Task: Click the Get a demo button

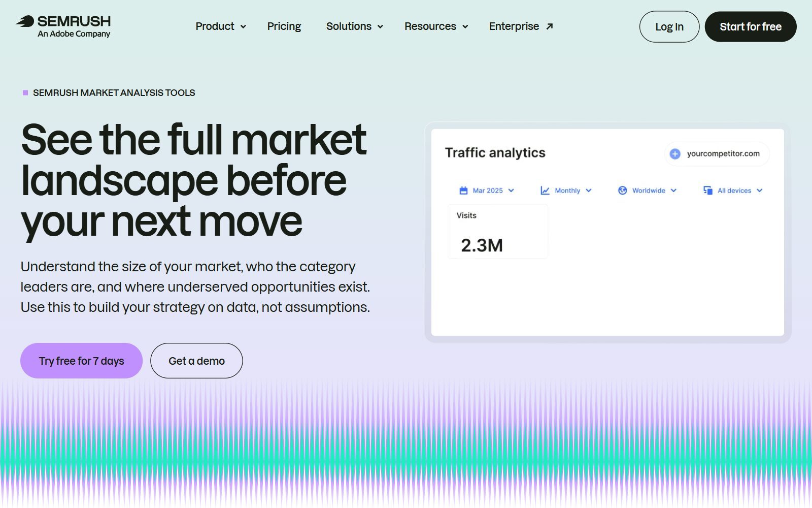Action: 196,361
